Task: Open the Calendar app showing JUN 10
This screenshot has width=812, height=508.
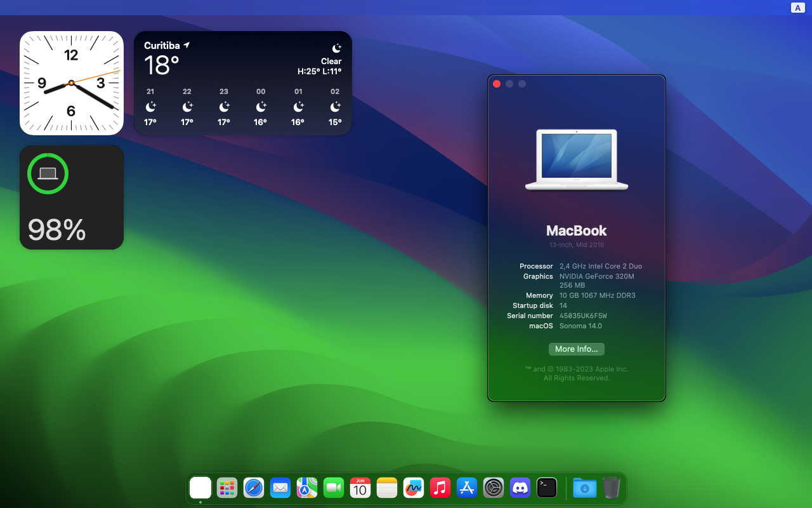Action: [360, 488]
